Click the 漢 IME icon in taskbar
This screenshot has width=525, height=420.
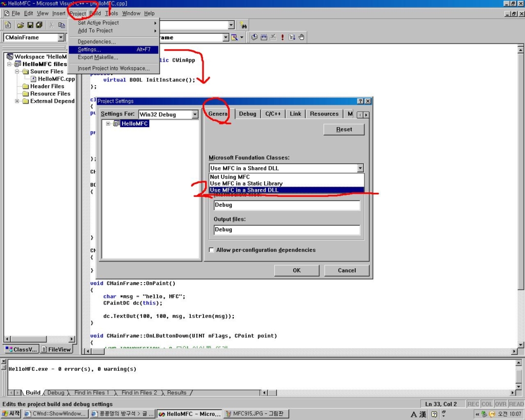(x=423, y=414)
